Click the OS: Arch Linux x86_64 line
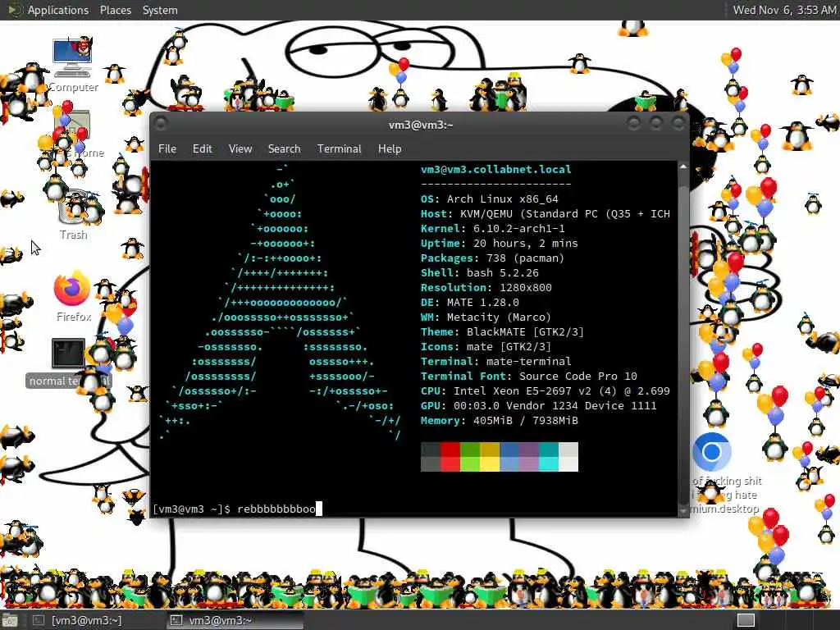The height and width of the screenshot is (630, 840). tap(490, 199)
